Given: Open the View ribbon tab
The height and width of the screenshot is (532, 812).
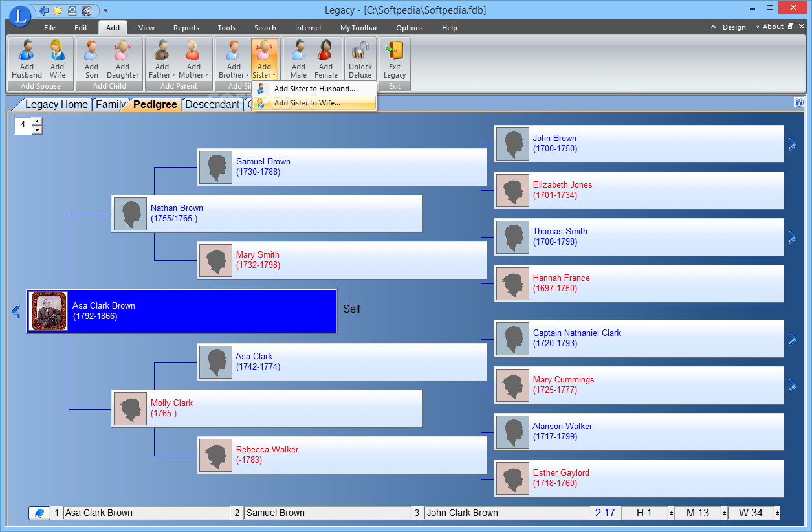Looking at the screenshot, I should 147,28.
